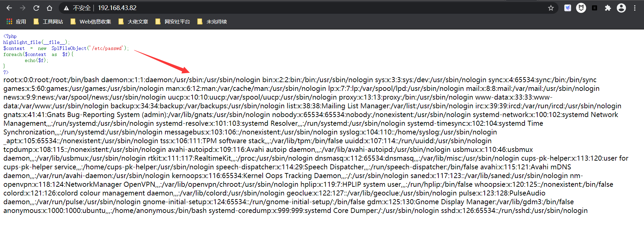Image resolution: width=644 pixels, height=225 pixels.
Task: Bookmark this page with the star
Action: pyautogui.click(x=551, y=8)
